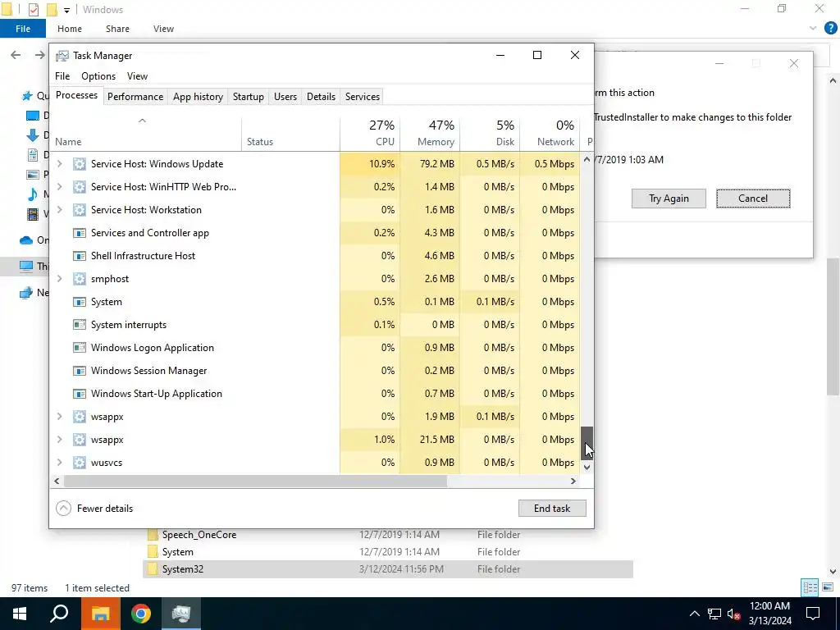
Task: Open the Windows Start menu
Action: (20, 614)
